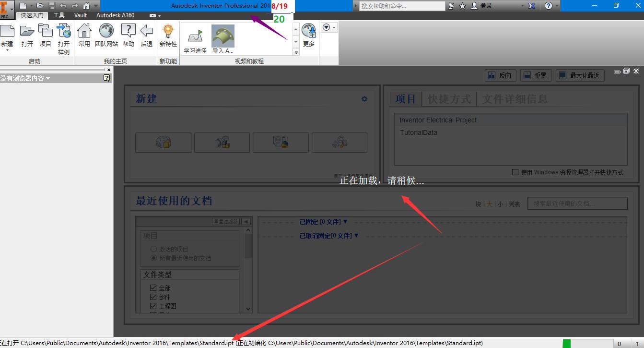Screen dimensions: 644x348
Task: Launch the 学习途径 tutorial icon
Action: pos(195,37)
